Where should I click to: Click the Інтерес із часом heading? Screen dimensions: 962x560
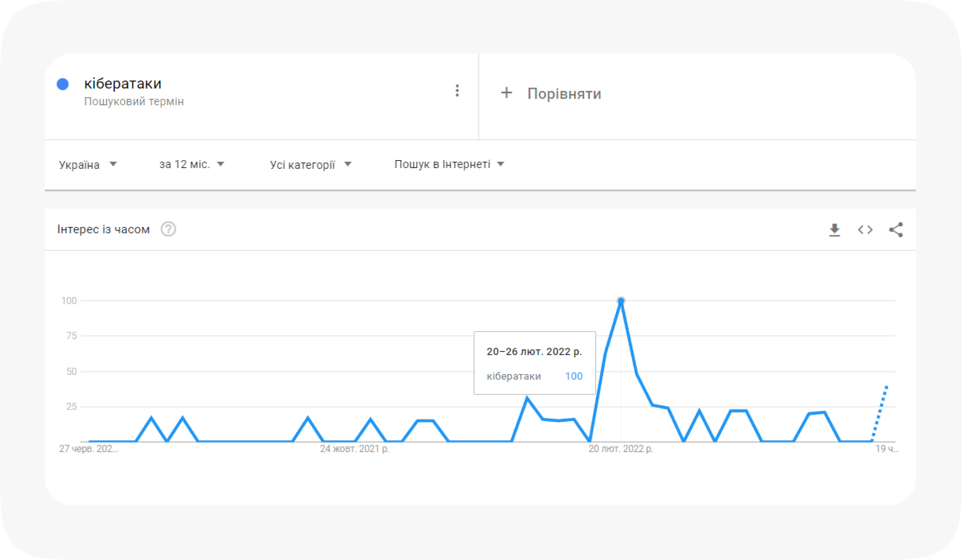click(x=103, y=229)
